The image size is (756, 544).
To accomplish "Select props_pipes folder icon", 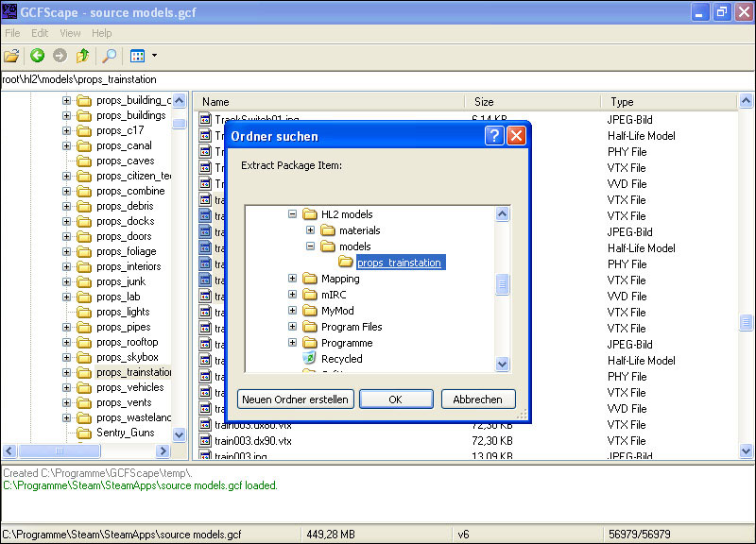I will 84,327.
